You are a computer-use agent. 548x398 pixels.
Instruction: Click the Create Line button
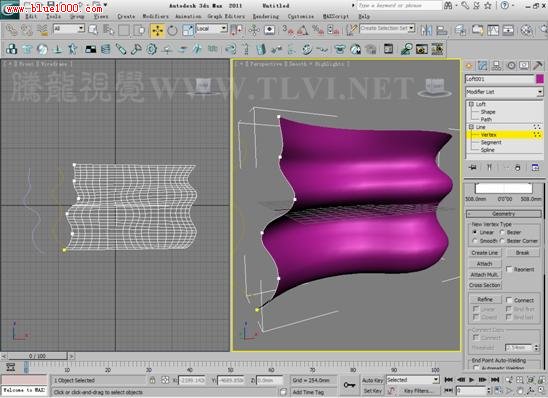[484, 253]
